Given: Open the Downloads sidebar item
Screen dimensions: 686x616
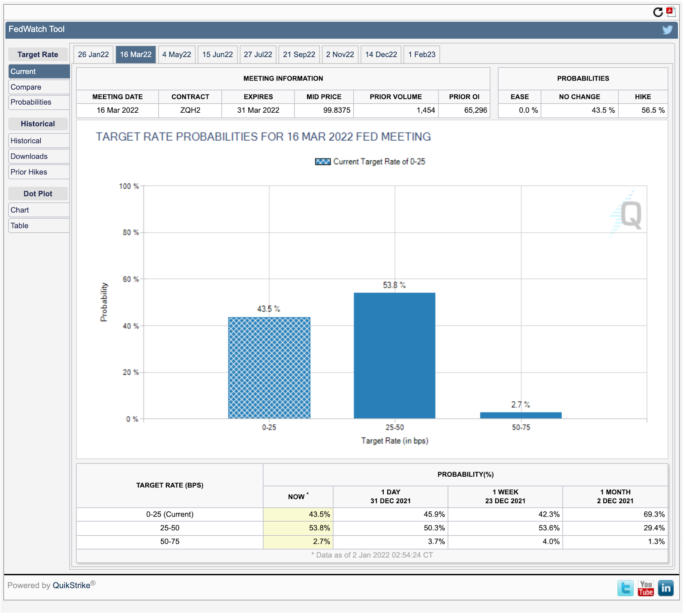Looking at the screenshot, I should [39, 156].
